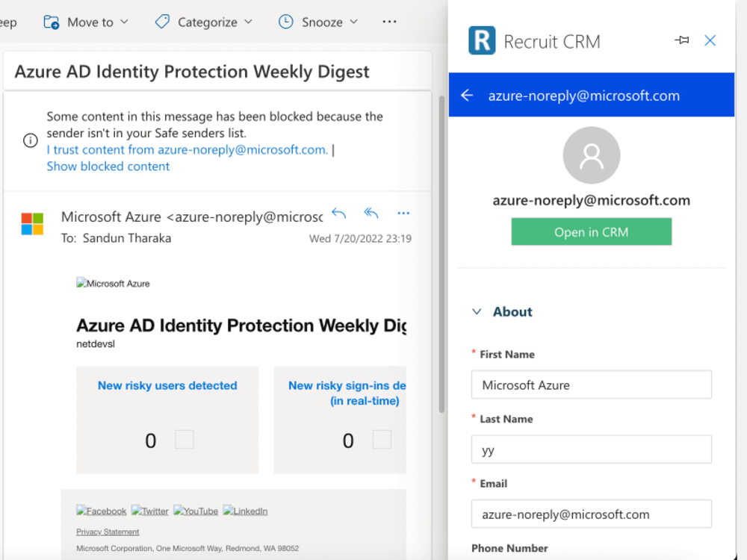This screenshot has height=560, width=747.
Task: Click the Last Name input field
Action: (x=591, y=449)
